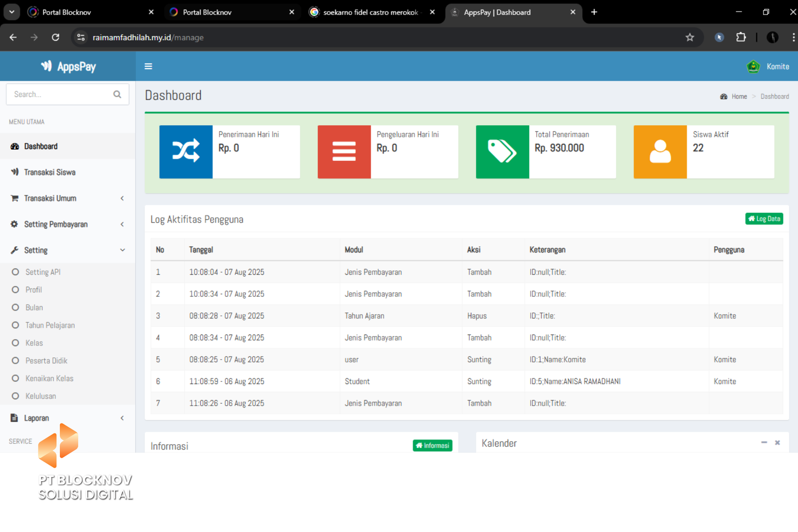Screen dimensions: 798x532
Task: Expand the Transaksi Umum submenu
Action: [x=50, y=198]
